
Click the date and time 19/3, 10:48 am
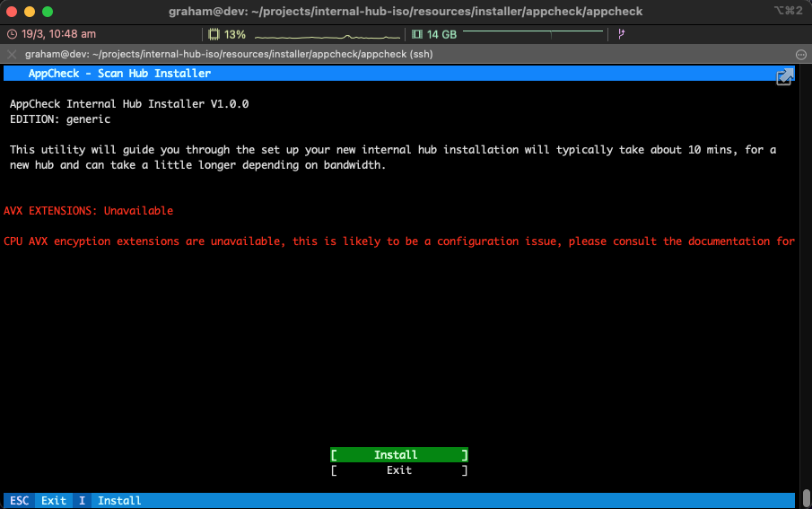point(57,34)
